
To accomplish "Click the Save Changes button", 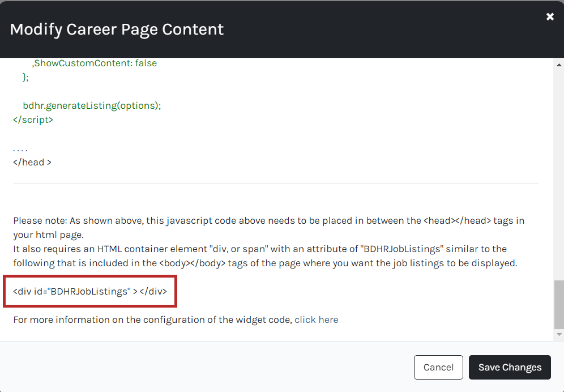I will 510,367.
